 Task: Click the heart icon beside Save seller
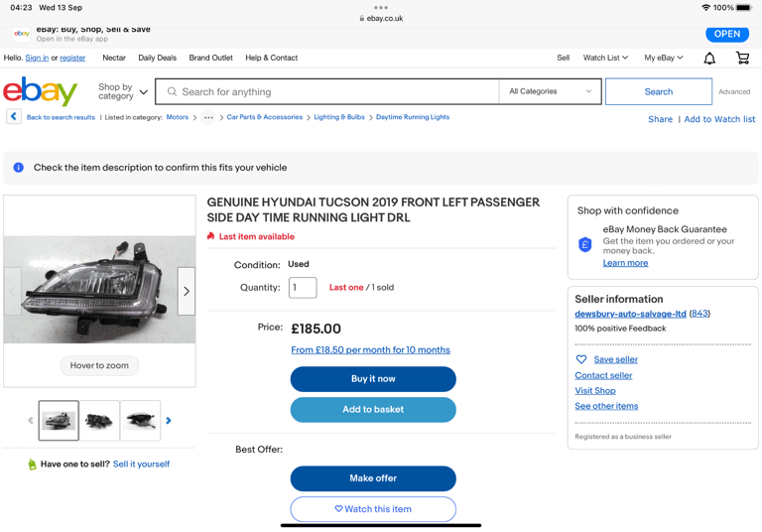pos(581,359)
